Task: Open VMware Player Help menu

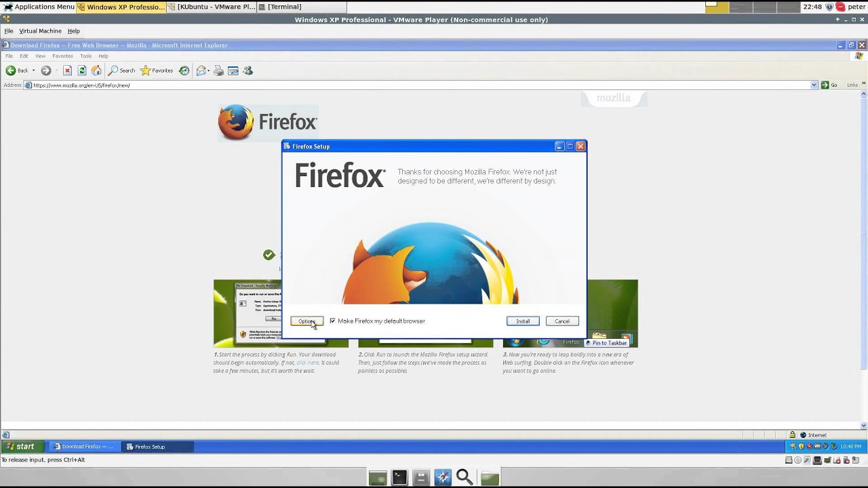Action: click(x=73, y=31)
